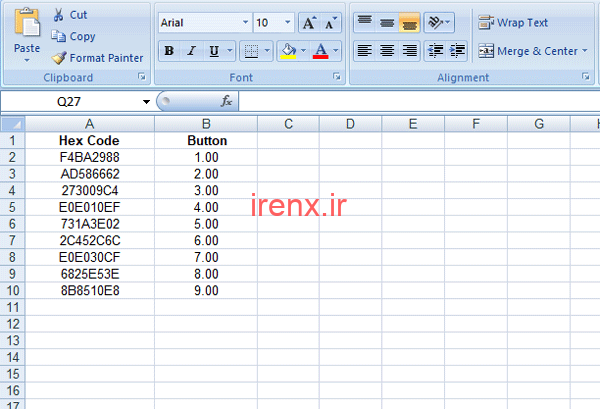Viewport: 600px width, 409px height.
Task: Apply the yellow Fill Color
Action: point(288,50)
